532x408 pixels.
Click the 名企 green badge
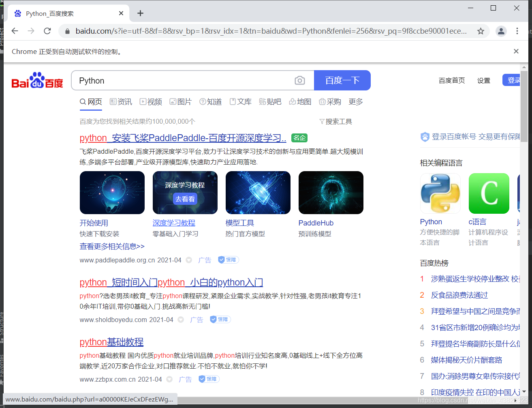pyautogui.click(x=299, y=138)
